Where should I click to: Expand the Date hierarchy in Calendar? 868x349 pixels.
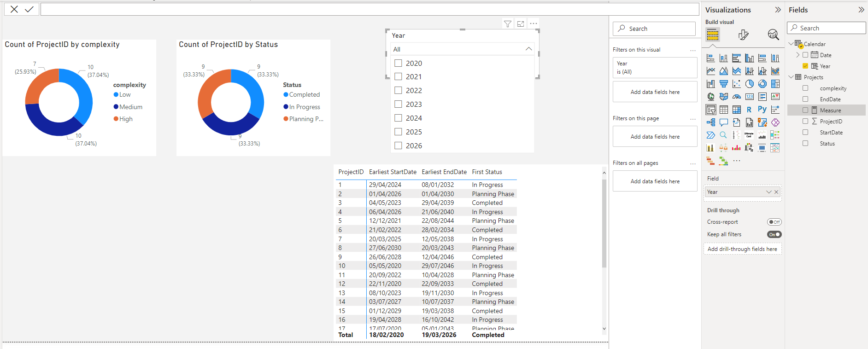(798, 55)
